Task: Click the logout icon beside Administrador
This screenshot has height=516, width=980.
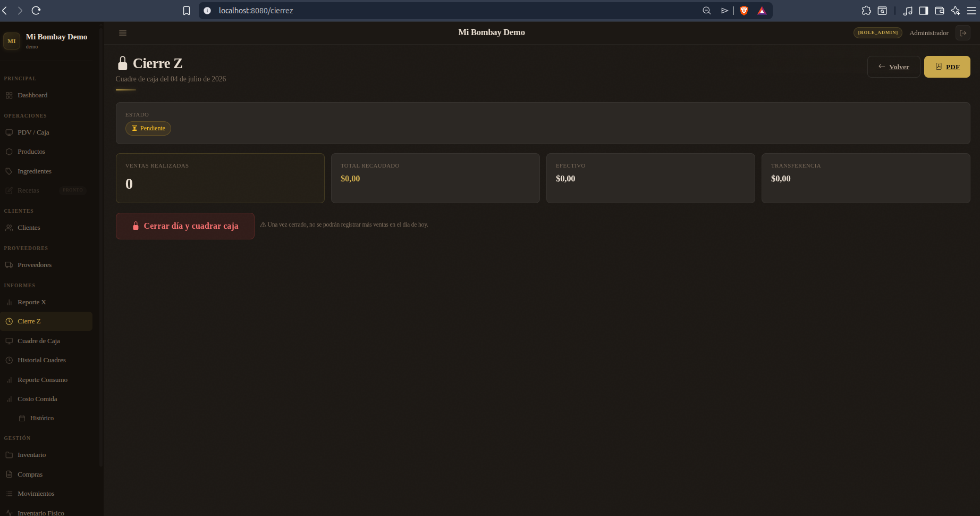Action: (x=962, y=33)
